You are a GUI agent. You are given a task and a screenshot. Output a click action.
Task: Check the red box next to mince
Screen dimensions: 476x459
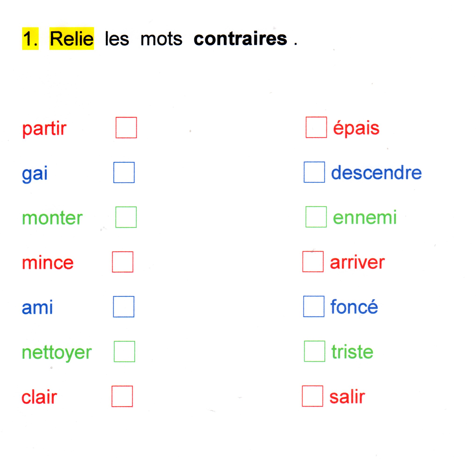(x=122, y=262)
